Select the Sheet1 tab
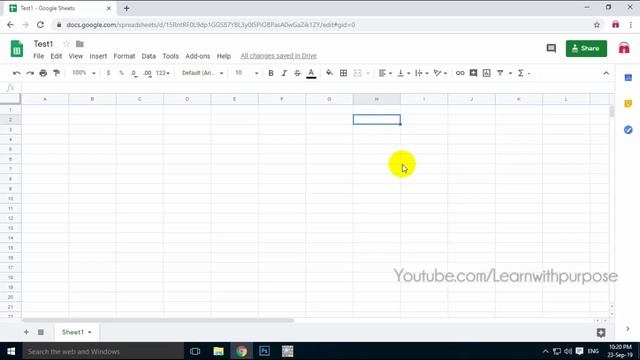640x360 pixels. pos(76,332)
